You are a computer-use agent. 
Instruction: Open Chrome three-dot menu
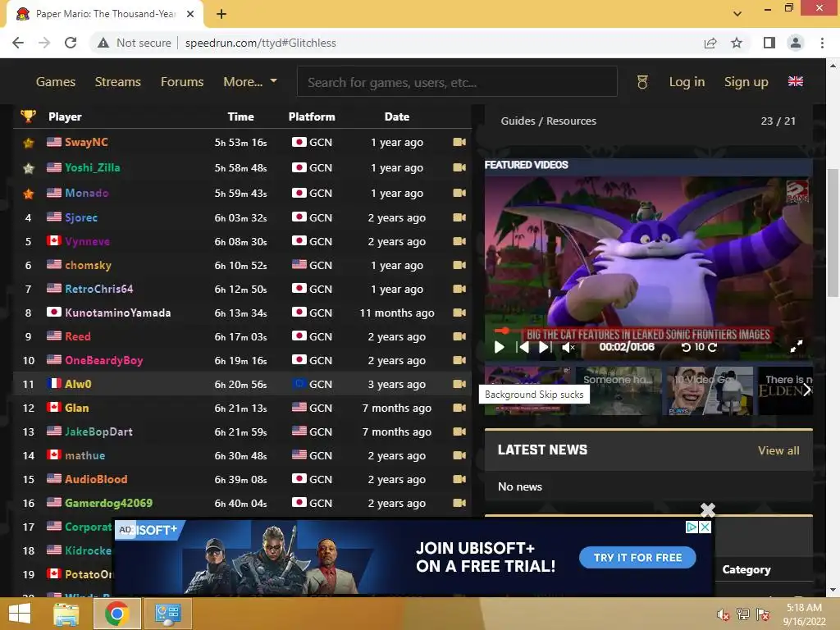(822, 43)
